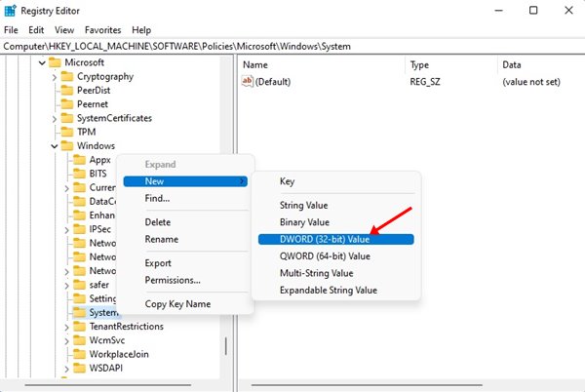
Task: Click the PeerDist folder icon
Action: [x=66, y=91]
